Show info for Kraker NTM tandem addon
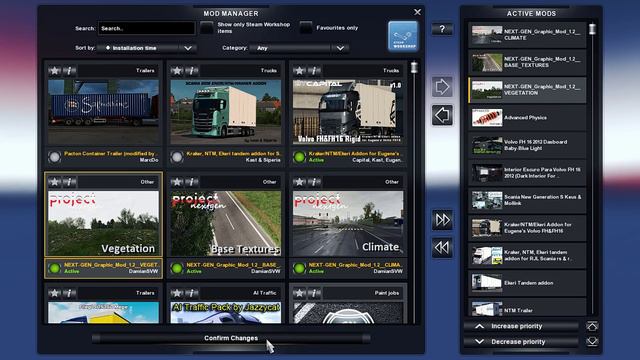This screenshot has width=640, height=360. (x=192, y=71)
